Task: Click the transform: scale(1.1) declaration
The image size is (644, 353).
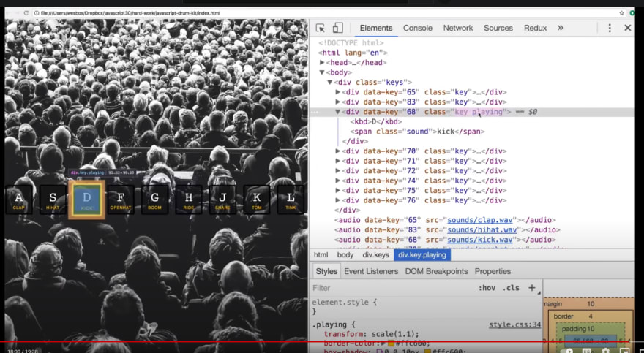Action: pyautogui.click(x=371, y=334)
